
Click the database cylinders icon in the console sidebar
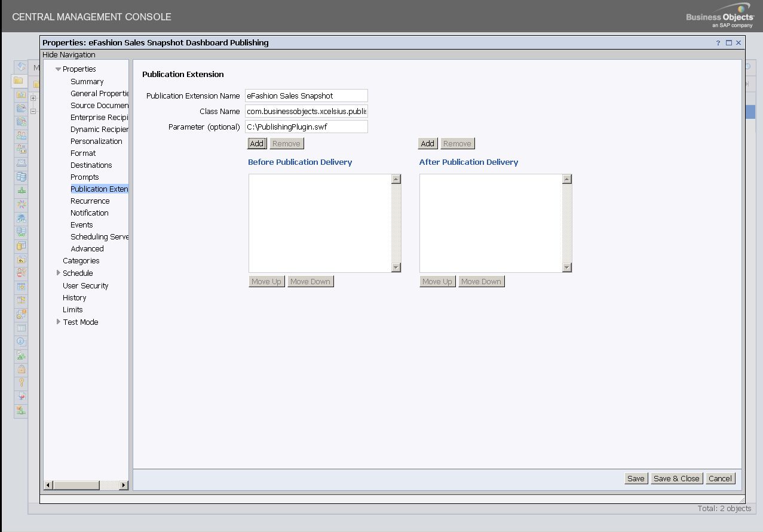tap(22, 177)
